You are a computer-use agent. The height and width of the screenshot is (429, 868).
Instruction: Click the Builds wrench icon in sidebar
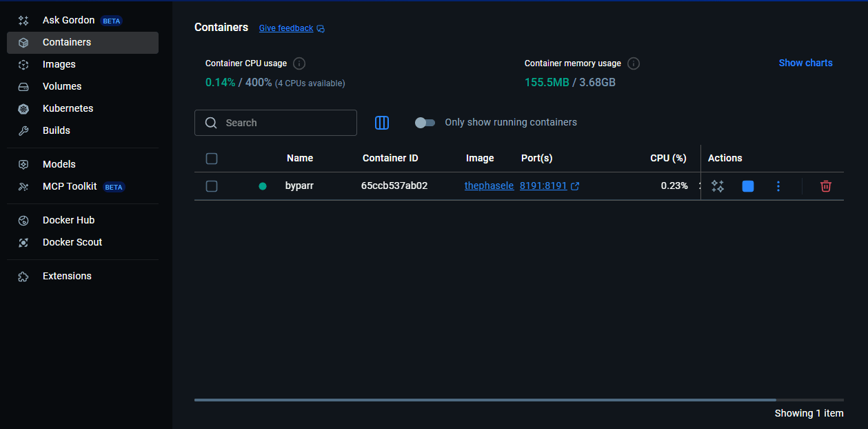tap(23, 131)
